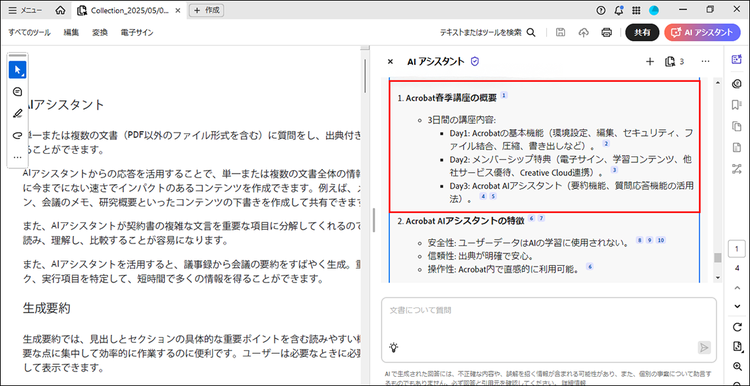Image resolution: width=750 pixels, height=386 pixels.
Task: Click the rotate view icon
Action: (737, 327)
